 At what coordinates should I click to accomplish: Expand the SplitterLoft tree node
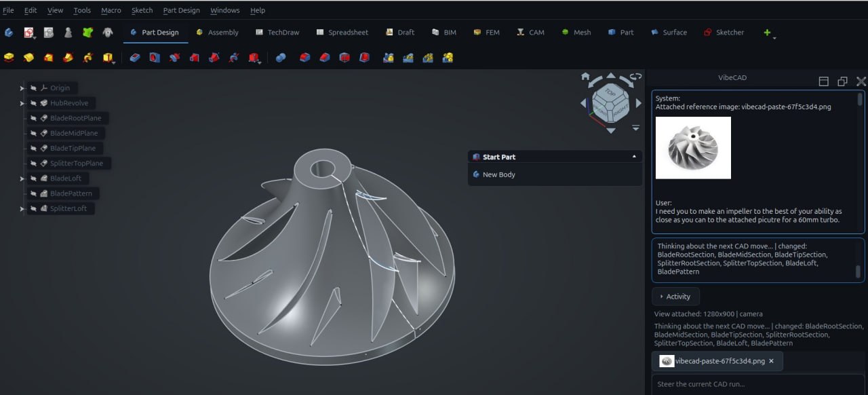click(x=22, y=209)
